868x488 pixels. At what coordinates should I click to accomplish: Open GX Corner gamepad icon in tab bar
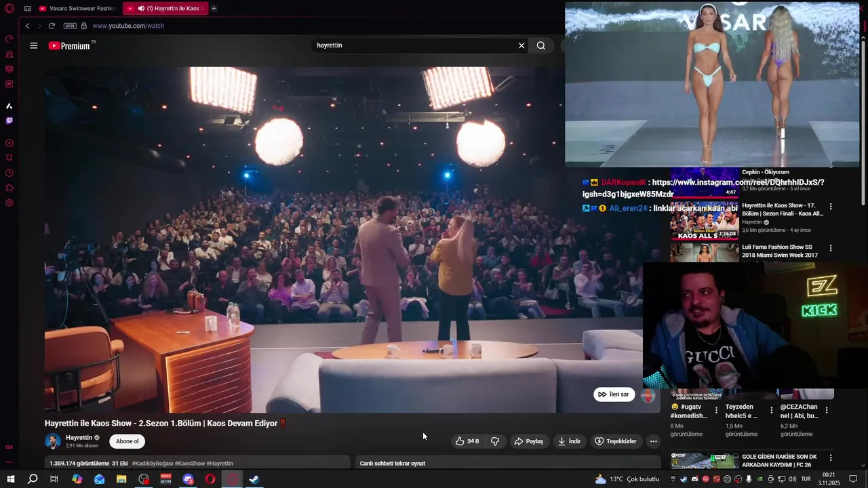[27, 9]
